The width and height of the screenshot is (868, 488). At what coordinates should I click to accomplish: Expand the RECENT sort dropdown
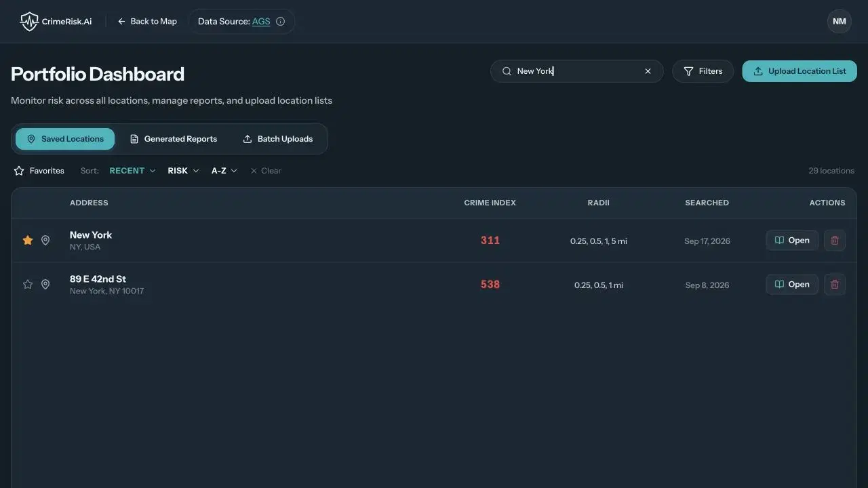click(x=132, y=171)
